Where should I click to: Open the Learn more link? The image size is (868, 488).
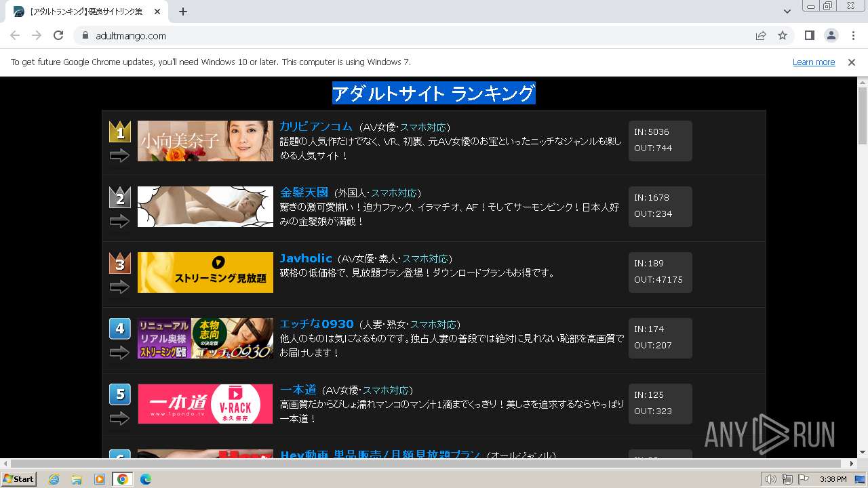pos(814,62)
